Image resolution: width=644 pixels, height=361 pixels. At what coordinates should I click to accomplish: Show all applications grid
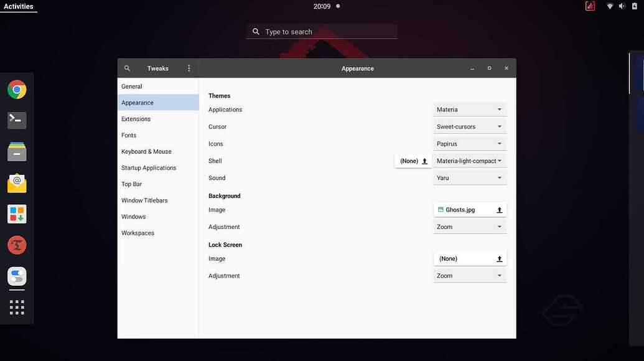pos(17,307)
